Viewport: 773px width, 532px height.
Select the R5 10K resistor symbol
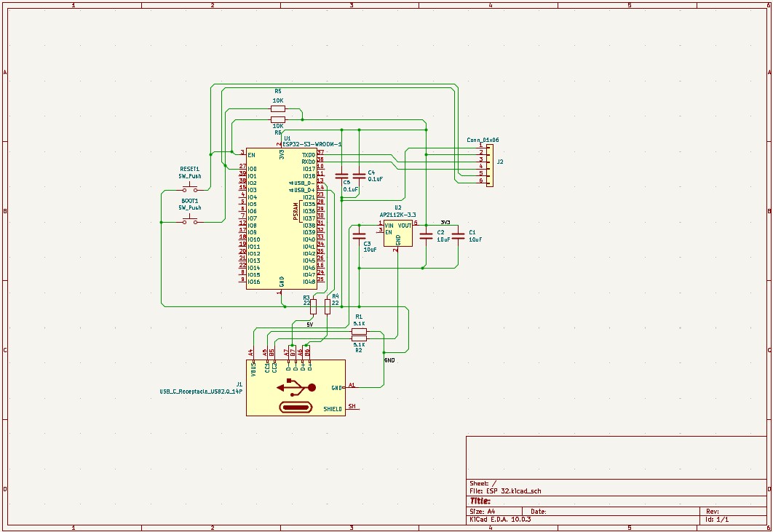coord(278,109)
